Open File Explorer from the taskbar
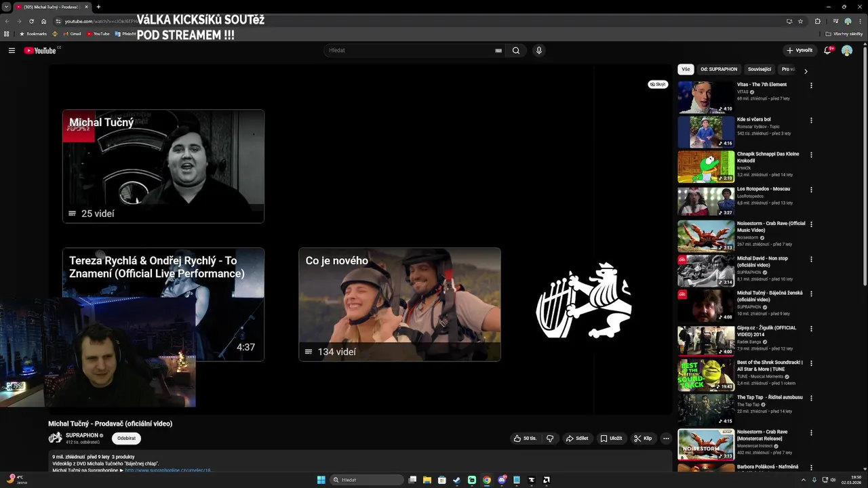The width and height of the screenshot is (868, 488). [427, 480]
